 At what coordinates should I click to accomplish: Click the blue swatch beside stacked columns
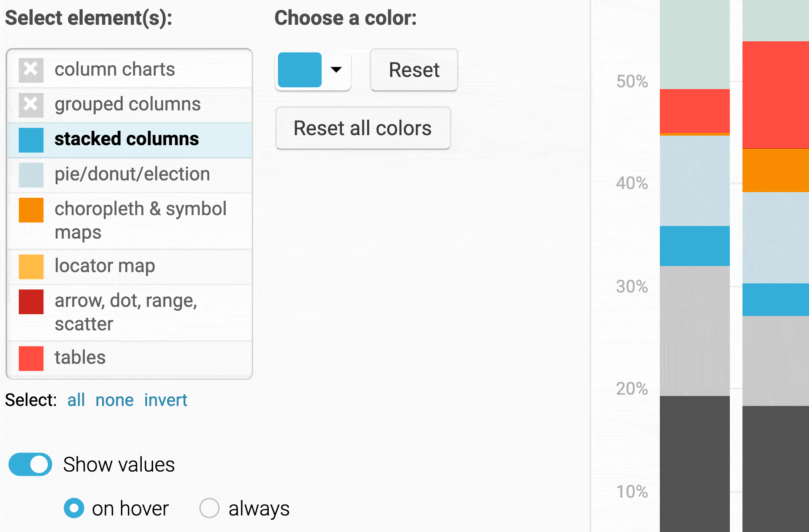coord(31,140)
